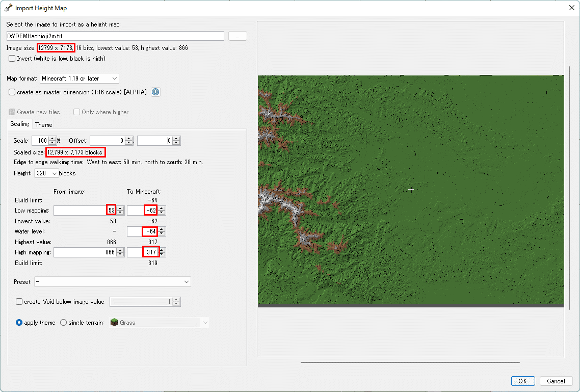Enable the Only where higher checkbox
The image size is (580, 392).
point(76,112)
